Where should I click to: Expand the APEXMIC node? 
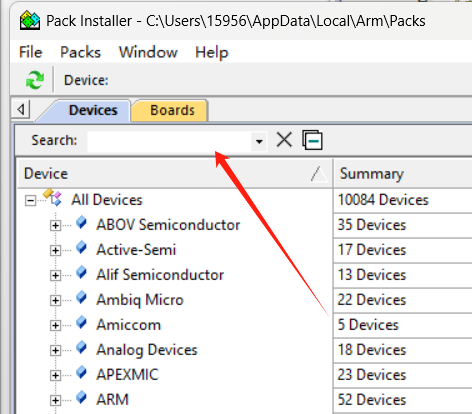click(55, 376)
